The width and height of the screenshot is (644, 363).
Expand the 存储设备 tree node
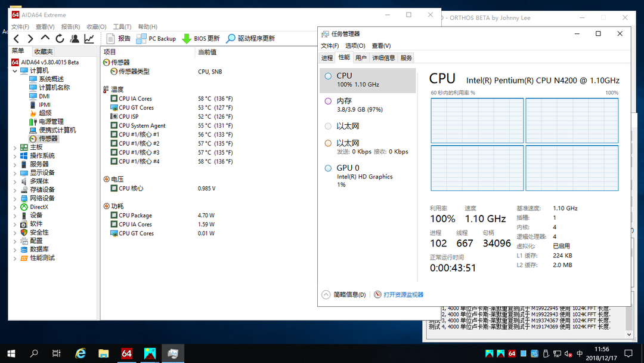(15, 190)
